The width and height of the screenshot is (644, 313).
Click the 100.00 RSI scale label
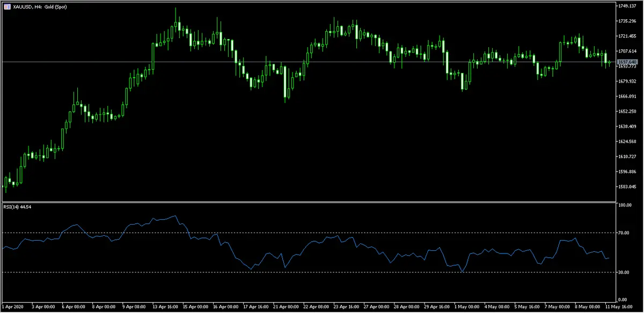tap(624, 205)
